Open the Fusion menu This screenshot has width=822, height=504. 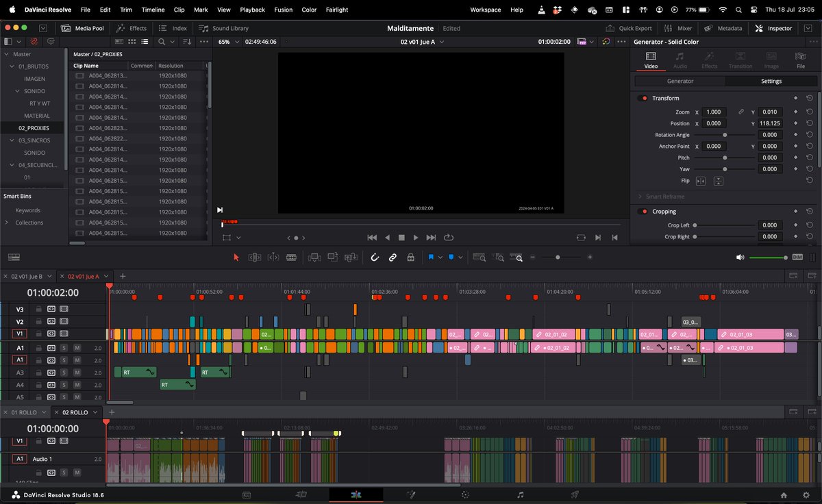283,10
